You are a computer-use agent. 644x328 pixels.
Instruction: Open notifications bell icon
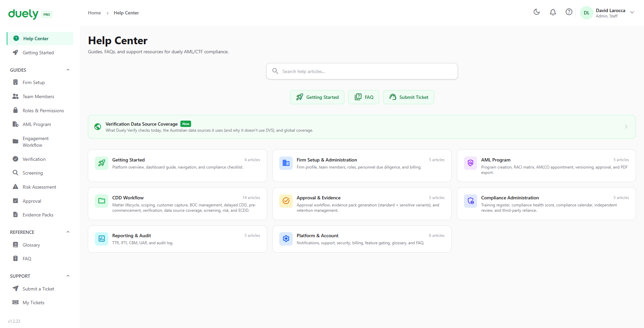tap(553, 12)
